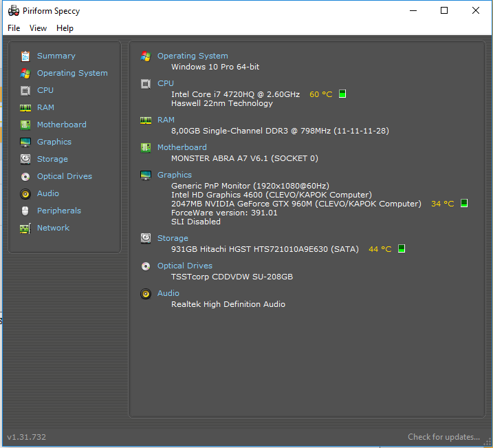Viewport: 493px width, 448px height.
Task: Click the v1.31.732 version label
Action: [26, 437]
